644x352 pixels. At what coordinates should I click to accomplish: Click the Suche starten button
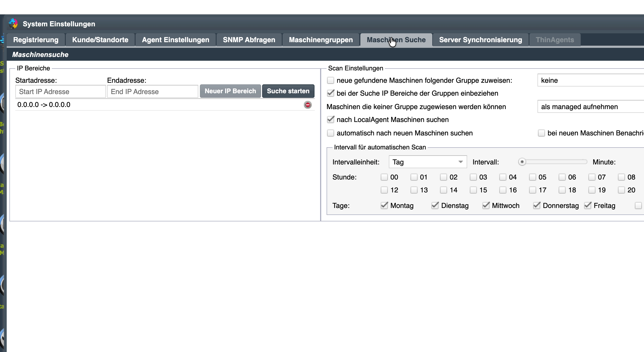[288, 91]
